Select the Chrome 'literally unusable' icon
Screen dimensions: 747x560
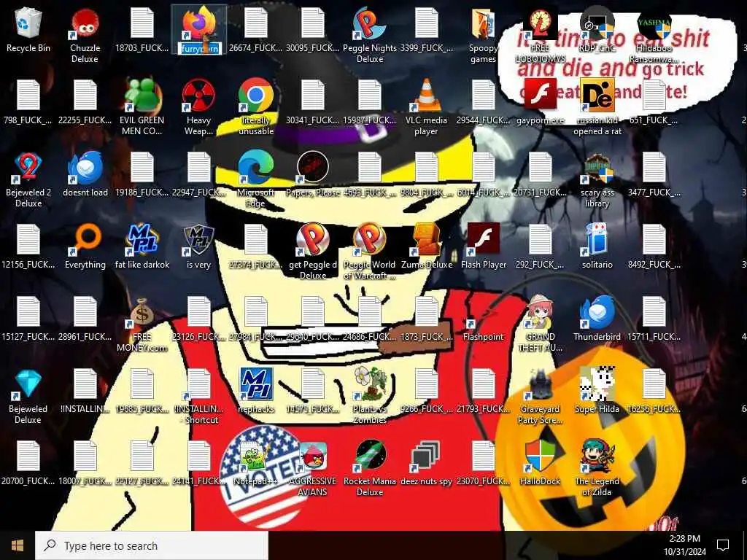pos(256,96)
